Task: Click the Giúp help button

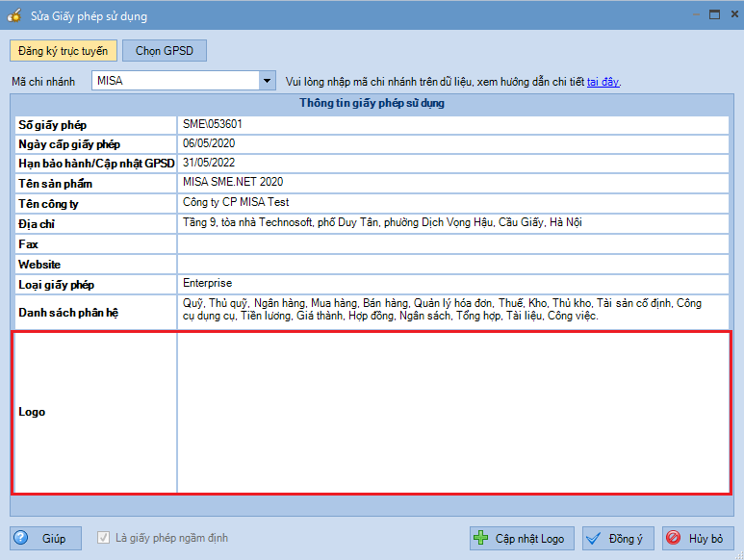Action: pos(45,538)
